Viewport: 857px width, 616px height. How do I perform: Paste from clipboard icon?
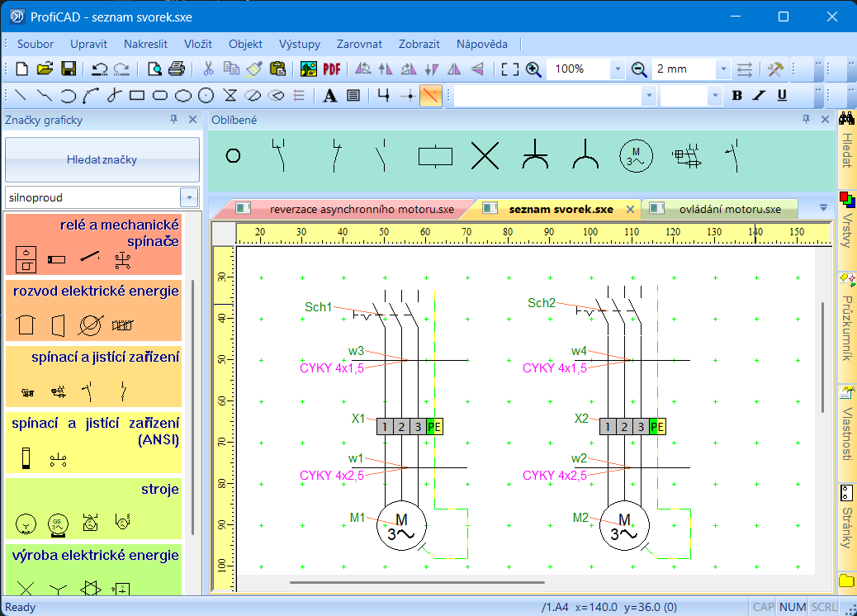(x=277, y=69)
